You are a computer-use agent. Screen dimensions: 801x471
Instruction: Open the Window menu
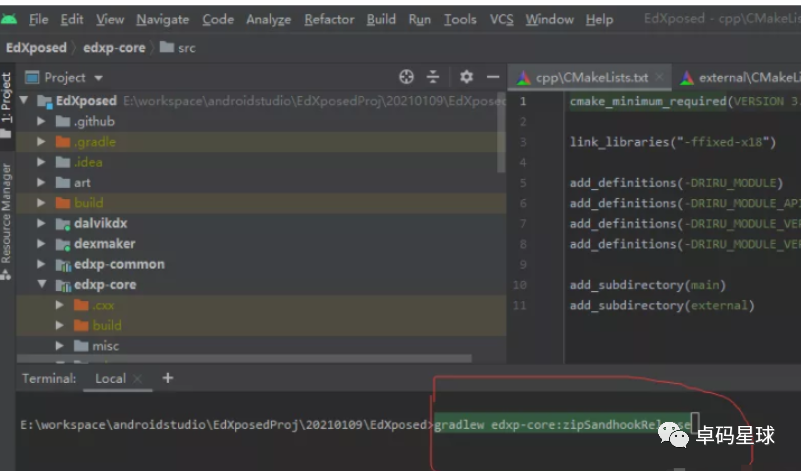(x=550, y=19)
